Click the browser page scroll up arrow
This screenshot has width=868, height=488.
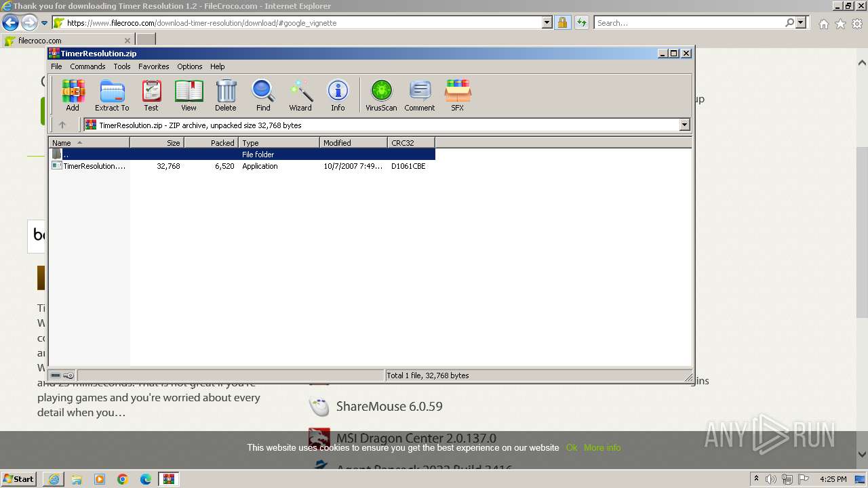click(x=862, y=63)
